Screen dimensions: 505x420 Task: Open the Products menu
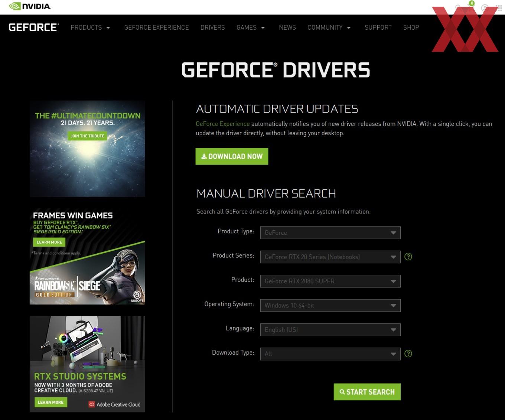pyautogui.click(x=90, y=27)
